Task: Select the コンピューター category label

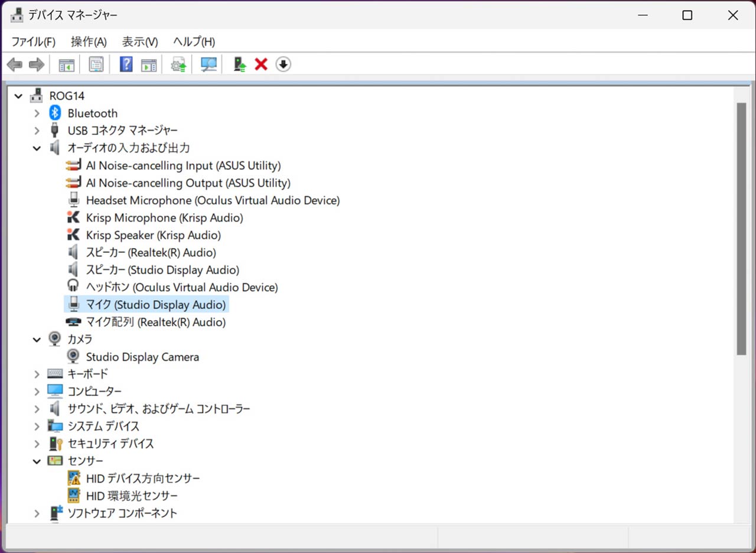Action: click(94, 391)
